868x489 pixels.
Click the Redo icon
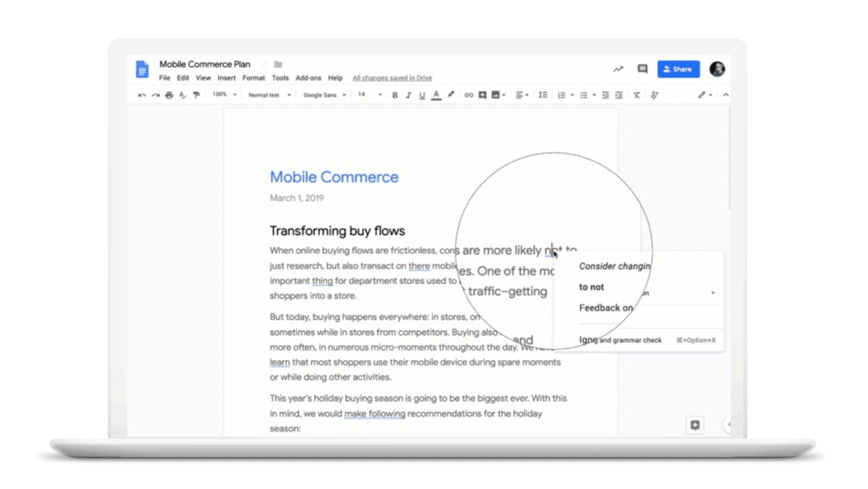156,95
